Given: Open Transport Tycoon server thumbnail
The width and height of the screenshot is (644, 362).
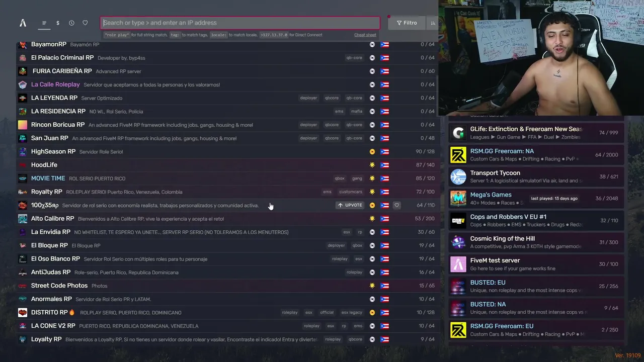Looking at the screenshot, I should (458, 176).
